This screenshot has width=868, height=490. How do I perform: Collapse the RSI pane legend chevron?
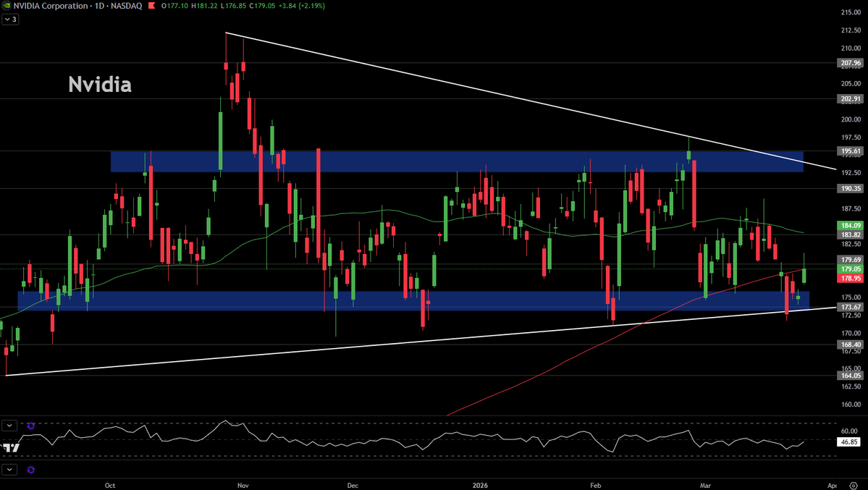coord(9,426)
